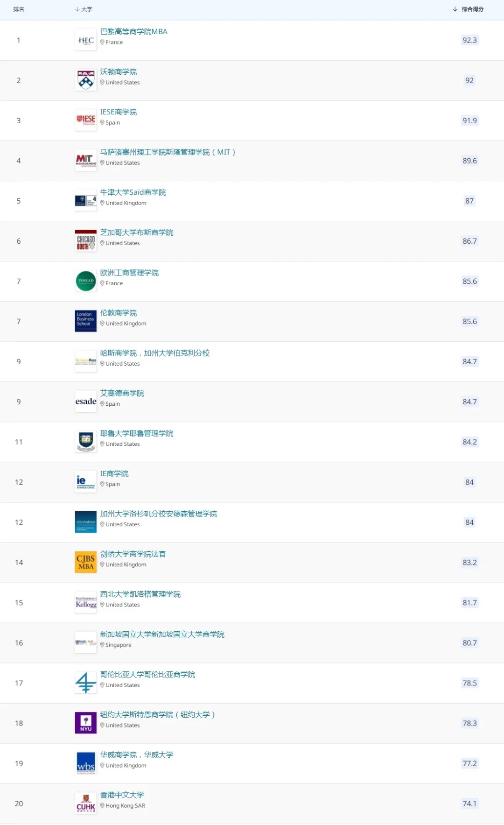504x825 pixels.
Task: Click the IESE logo
Action: pyautogui.click(x=86, y=120)
